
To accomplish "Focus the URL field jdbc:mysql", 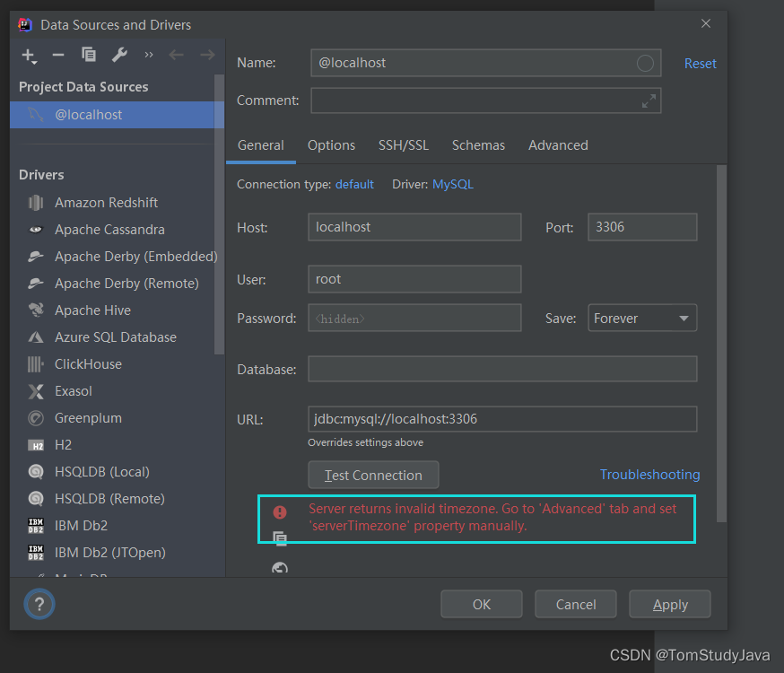I will 502,419.
